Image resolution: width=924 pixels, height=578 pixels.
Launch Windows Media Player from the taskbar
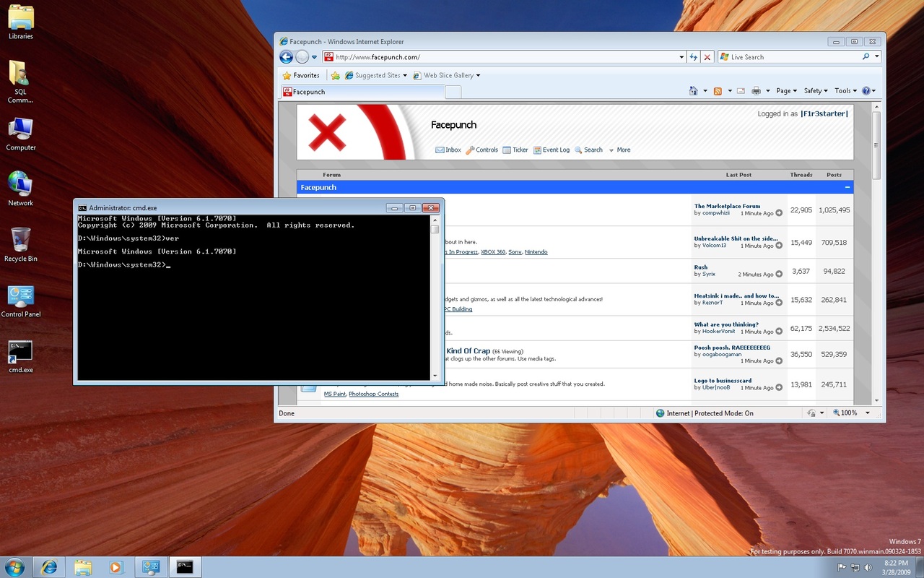[x=116, y=567]
